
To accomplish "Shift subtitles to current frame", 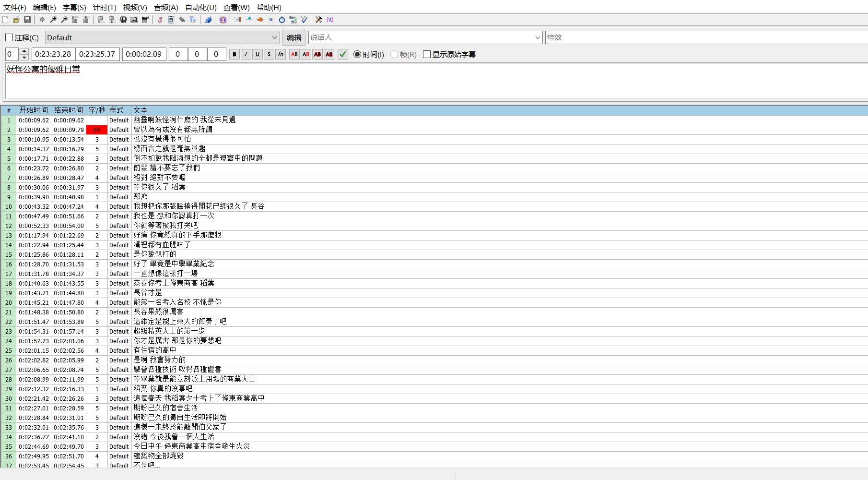I will [145, 20].
